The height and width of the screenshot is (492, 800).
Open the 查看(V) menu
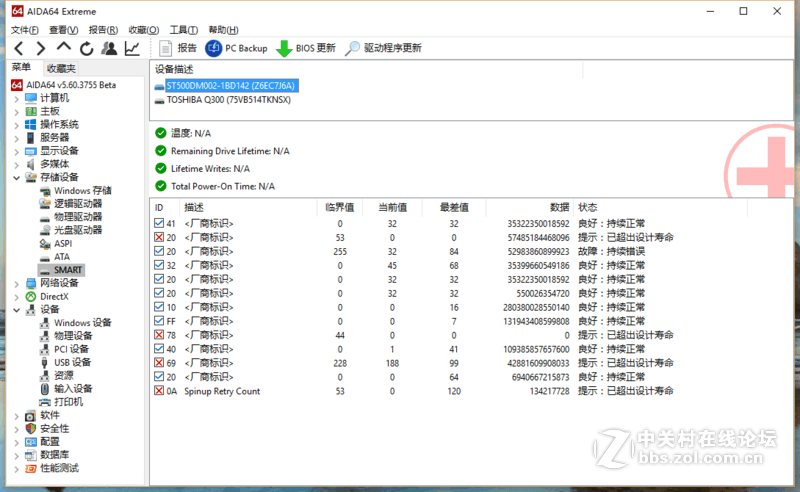pyautogui.click(x=63, y=30)
